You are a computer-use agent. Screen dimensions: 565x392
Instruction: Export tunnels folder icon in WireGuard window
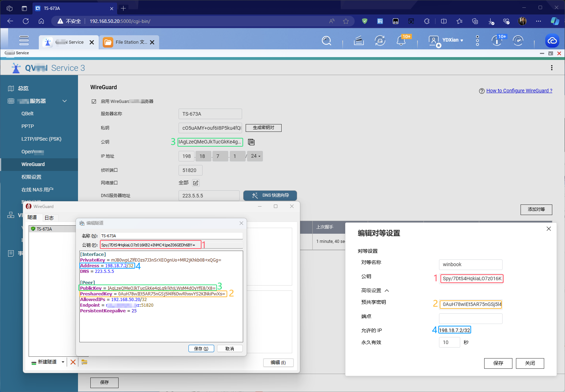coord(84,362)
